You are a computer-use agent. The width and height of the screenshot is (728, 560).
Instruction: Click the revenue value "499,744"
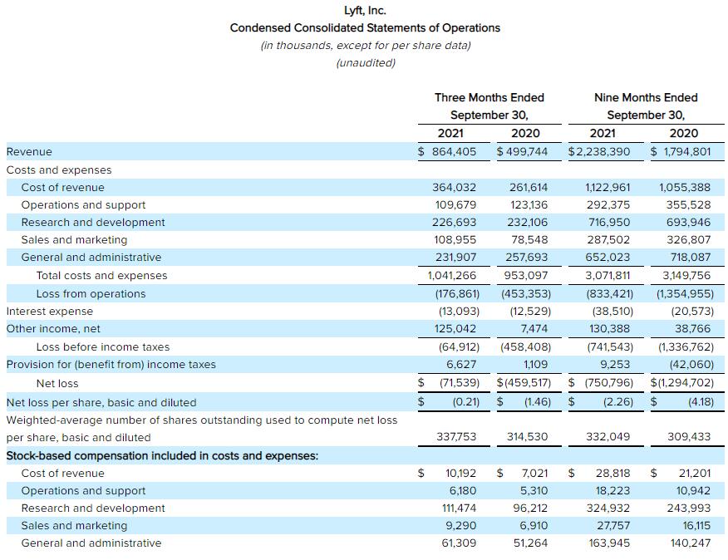(527, 152)
